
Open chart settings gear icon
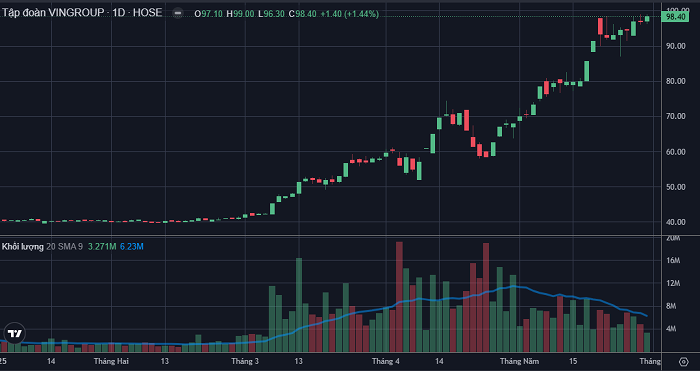tap(683, 362)
